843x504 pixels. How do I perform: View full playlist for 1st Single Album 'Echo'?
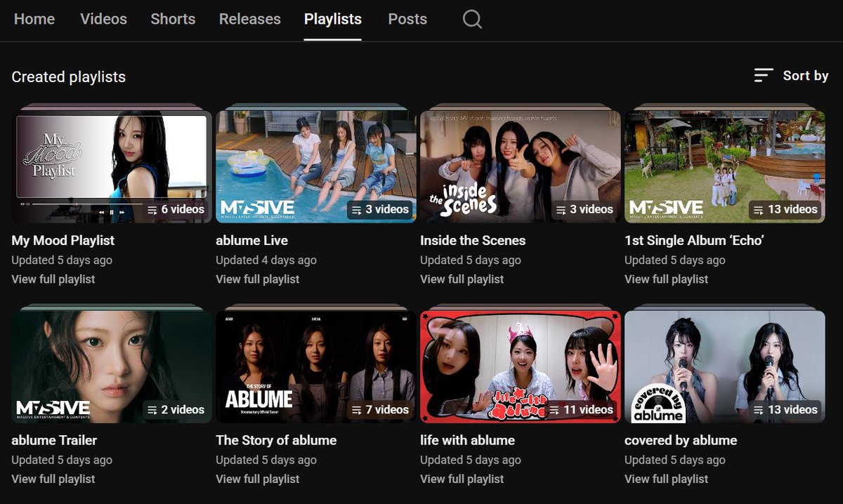point(667,279)
